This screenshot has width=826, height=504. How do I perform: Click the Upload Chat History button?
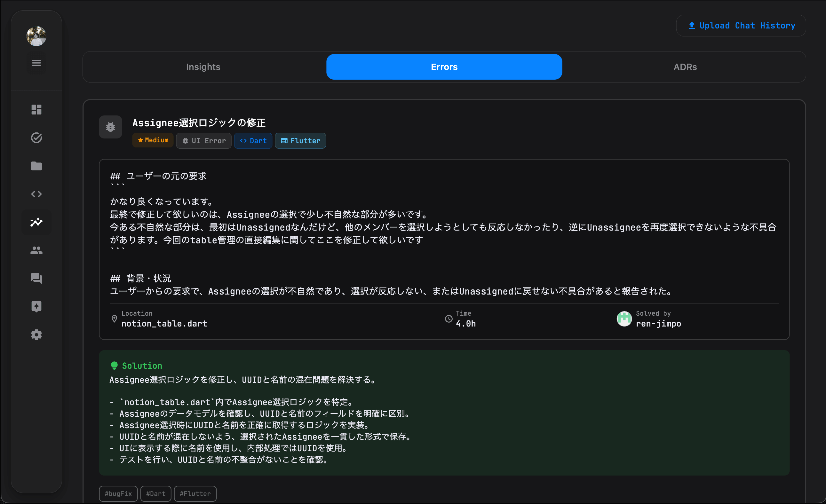tap(741, 26)
